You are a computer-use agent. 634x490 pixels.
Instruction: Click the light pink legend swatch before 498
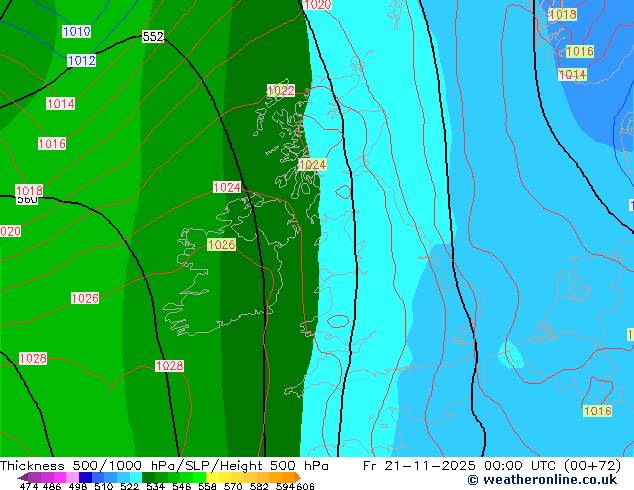click(72, 477)
